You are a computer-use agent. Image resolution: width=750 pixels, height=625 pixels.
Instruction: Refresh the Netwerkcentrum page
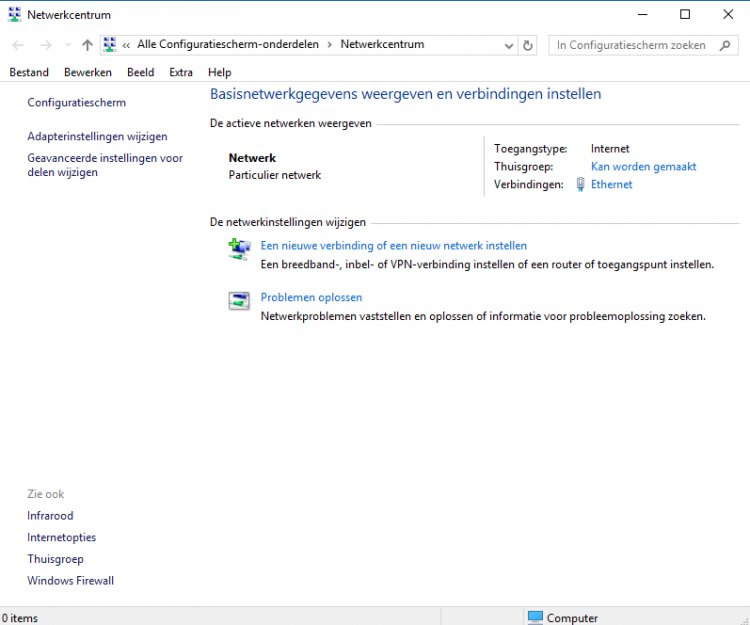coord(528,45)
